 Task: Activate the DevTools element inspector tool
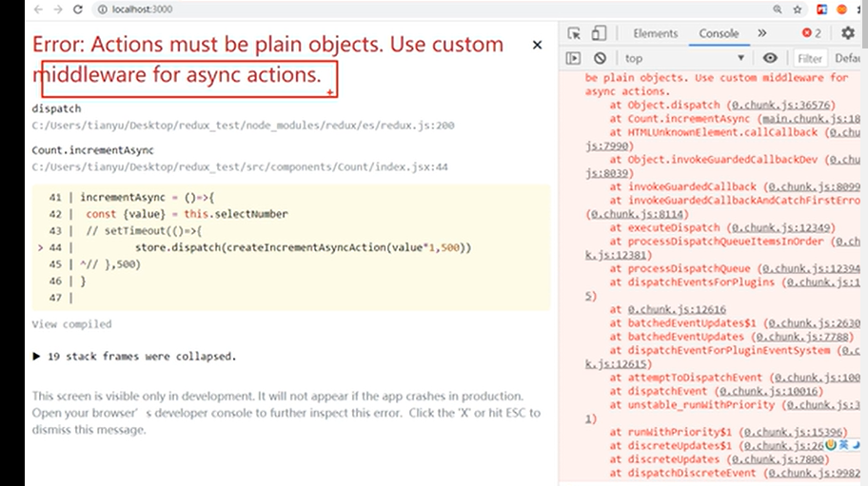[574, 33]
